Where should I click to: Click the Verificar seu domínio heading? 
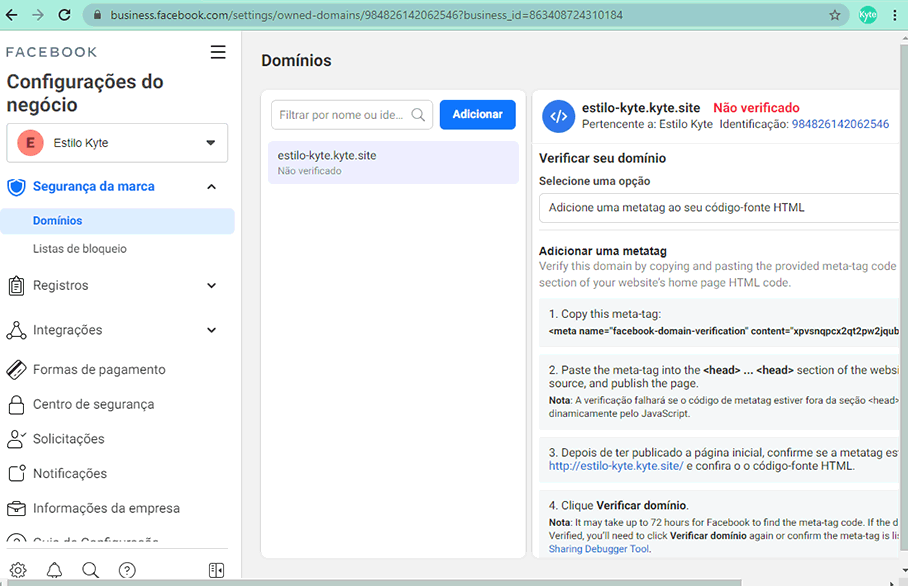click(602, 158)
